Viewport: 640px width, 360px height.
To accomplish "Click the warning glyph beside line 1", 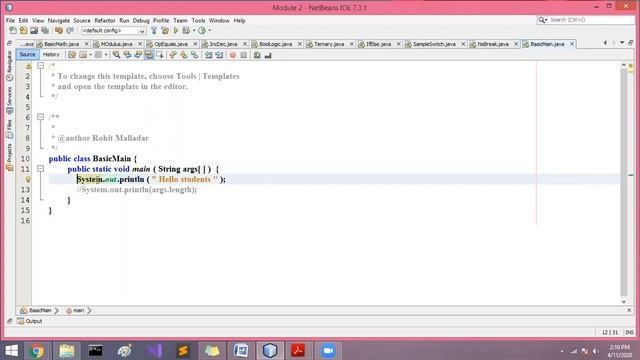I will click(x=28, y=66).
